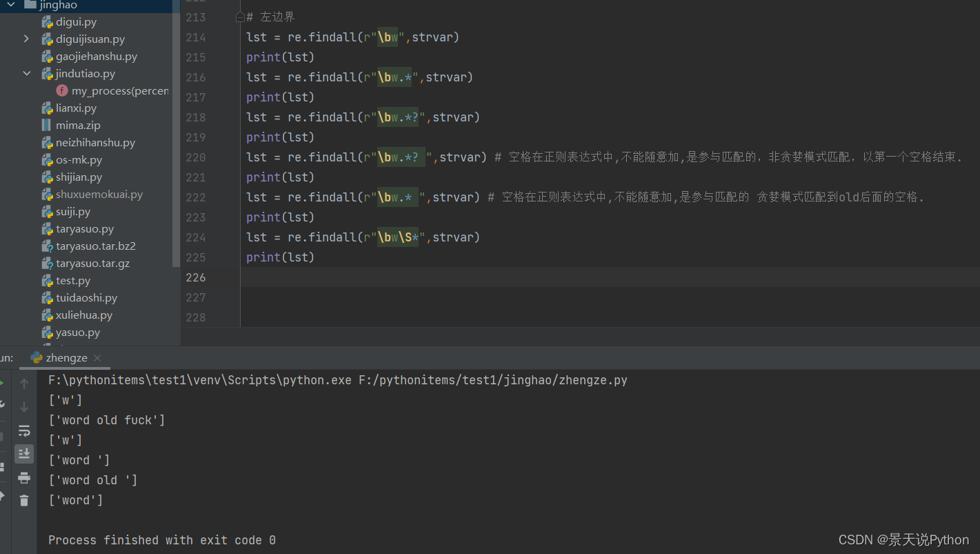Click the regex \bw\S* on line 224
Image resolution: width=980 pixels, height=554 pixels.
pyautogui.click(x=398, y=237)
